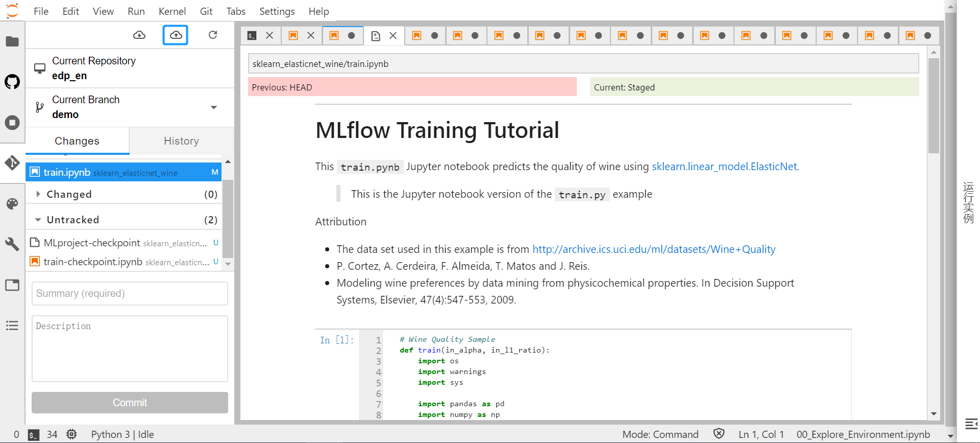Refresh the git repository status
Viewport: 980px width, 443px height.
(213, 35)
